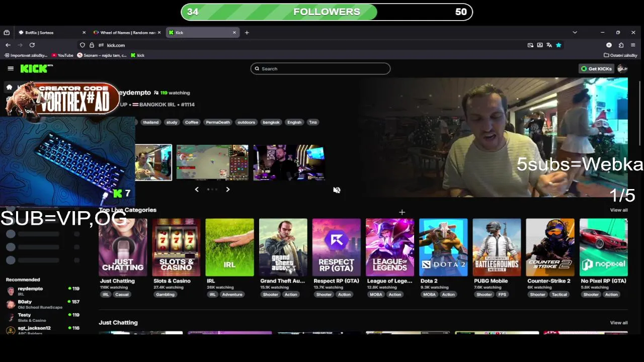644x362 pixels.
Task: Open the Kick hamburger sidebar menu
Action: (x=11, y=68)
